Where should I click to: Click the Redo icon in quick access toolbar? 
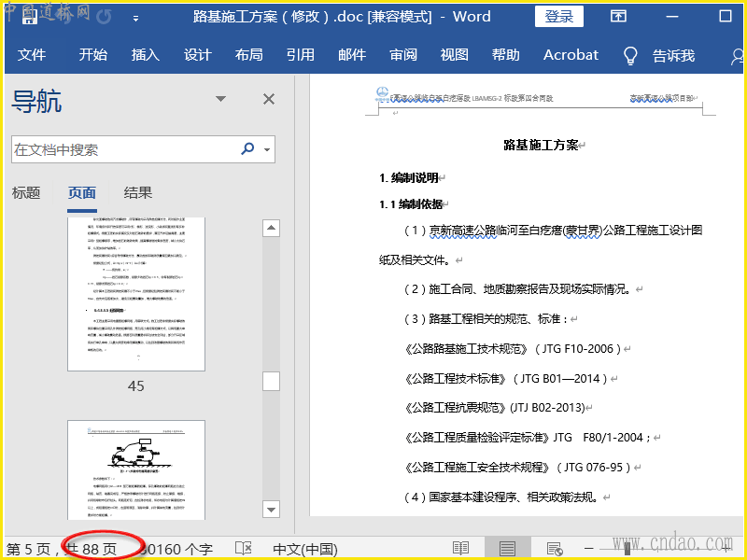(104, 17)
